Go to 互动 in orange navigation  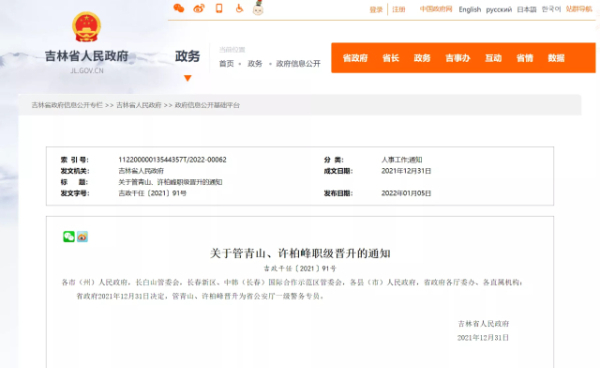(x=493, y=58)
